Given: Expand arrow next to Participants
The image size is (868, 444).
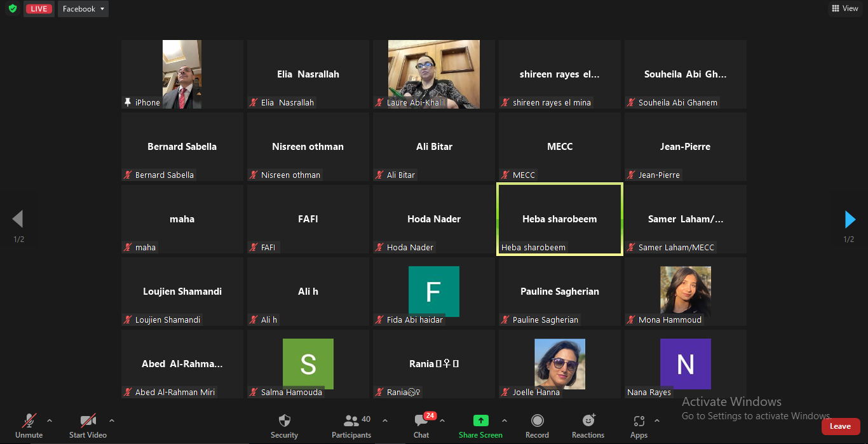Looking at the screenshot, I should coord(384,420).
